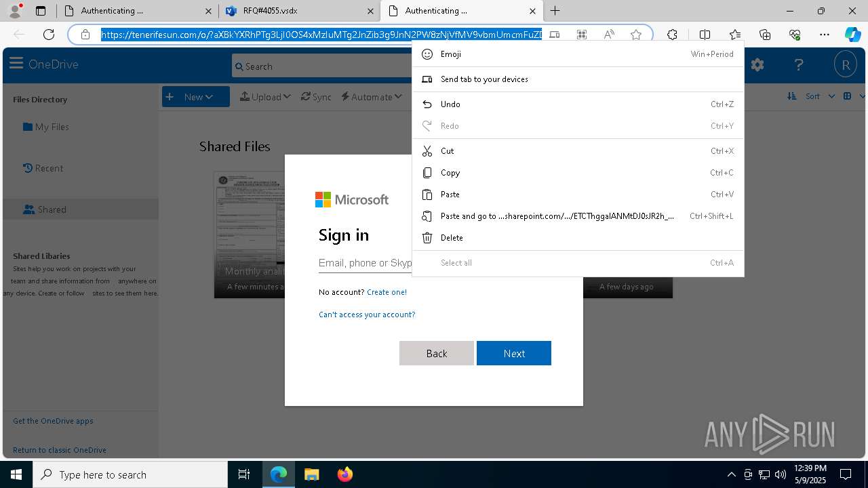The height and width of the screenshot is (488, 868).
Task: Click the app available icon in address bar
Action: tap(555, 35)
